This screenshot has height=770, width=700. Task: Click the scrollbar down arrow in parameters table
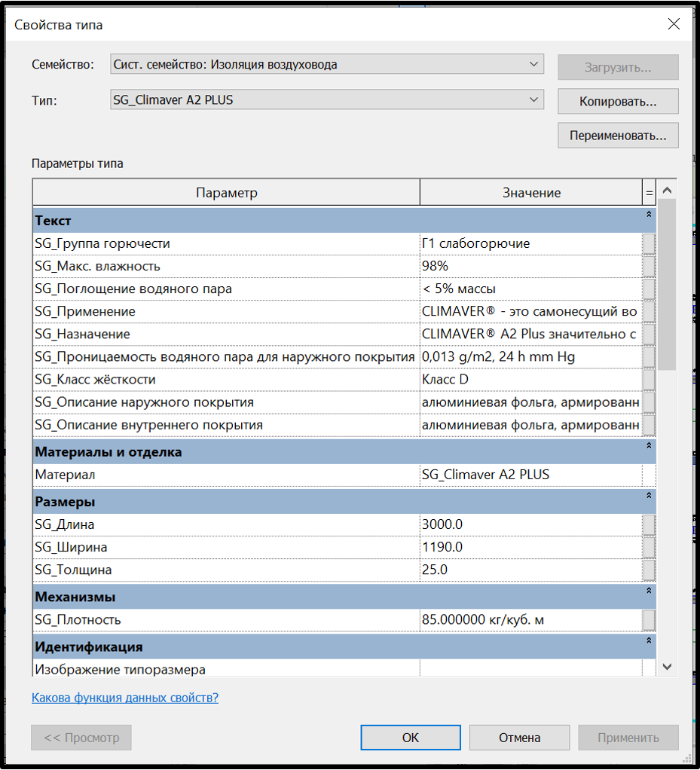pyautogui.click(x=667, y=667)
